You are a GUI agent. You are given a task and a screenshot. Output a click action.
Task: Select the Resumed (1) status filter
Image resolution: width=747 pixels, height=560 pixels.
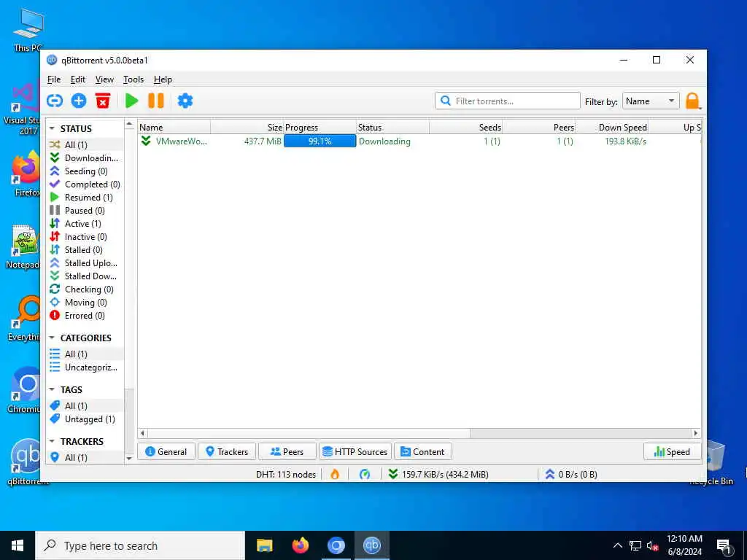point(86,197)
